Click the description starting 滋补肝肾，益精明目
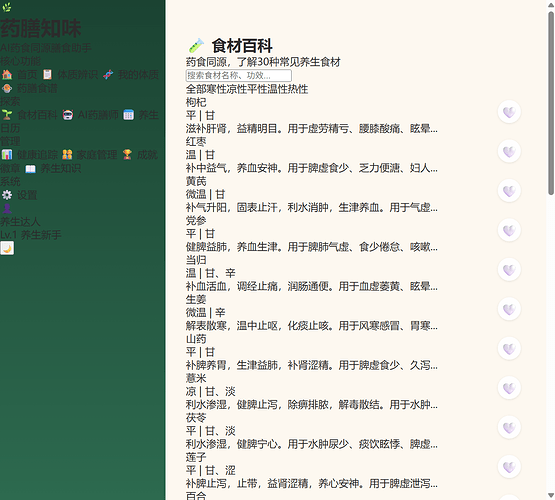 [x=312, y=128]
